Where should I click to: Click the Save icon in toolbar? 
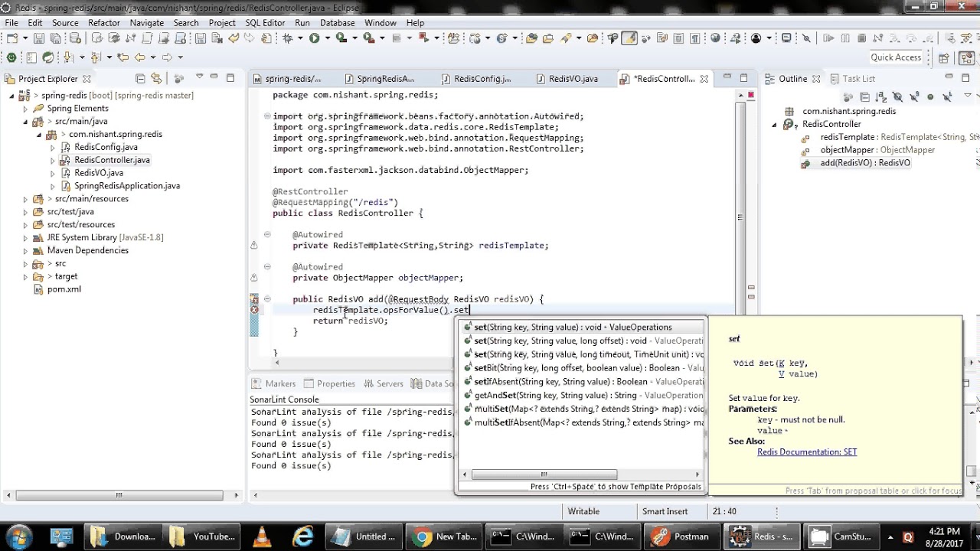click(x=39, y=37)
